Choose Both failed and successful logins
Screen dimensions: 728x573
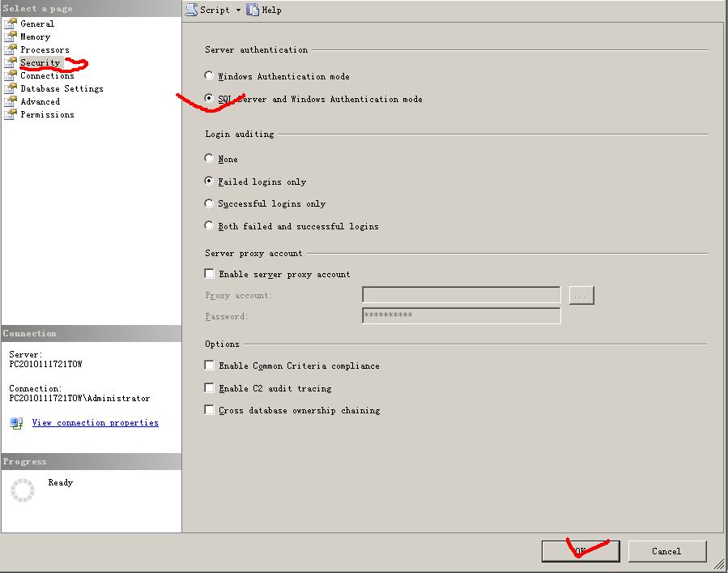coord(210,226)
